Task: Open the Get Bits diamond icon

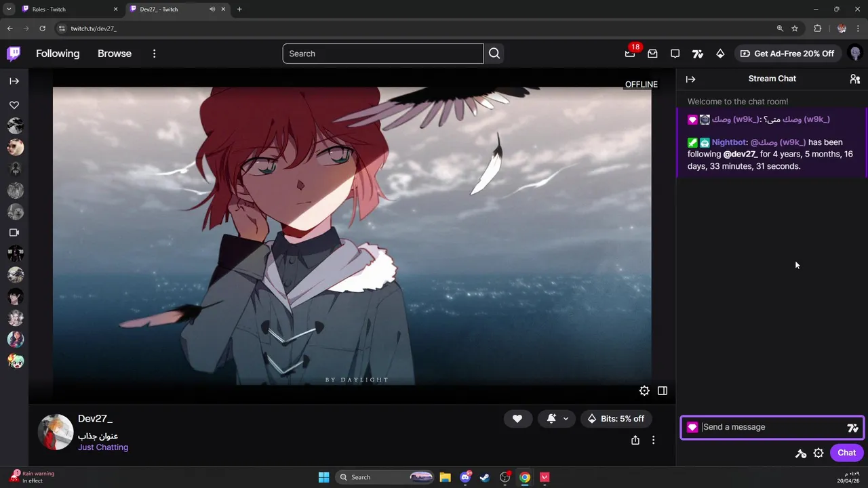Action: click(720, 54)
